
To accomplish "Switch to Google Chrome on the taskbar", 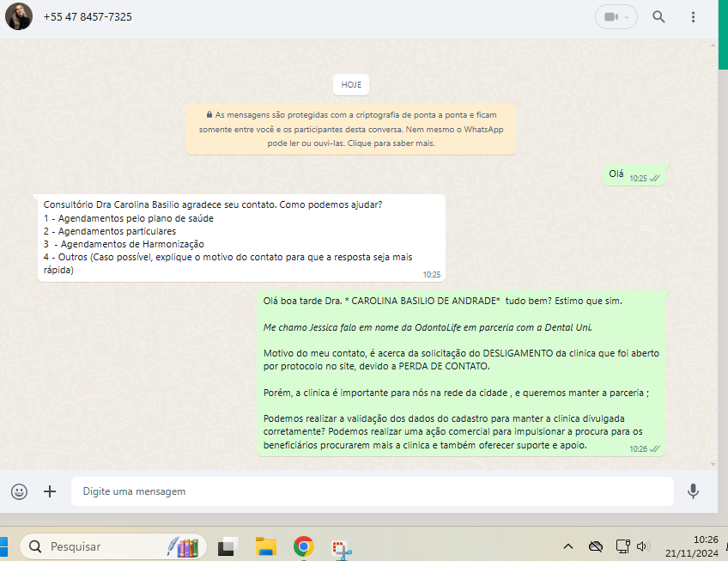I will click(x=303, y=546).
